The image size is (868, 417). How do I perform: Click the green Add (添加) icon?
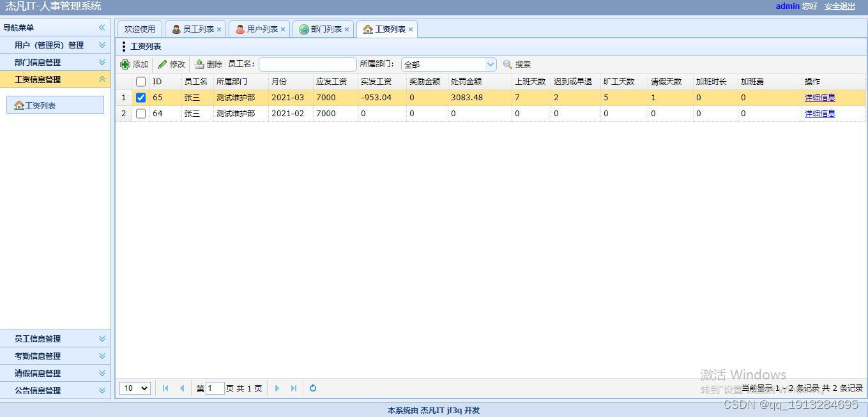[125, 64]
